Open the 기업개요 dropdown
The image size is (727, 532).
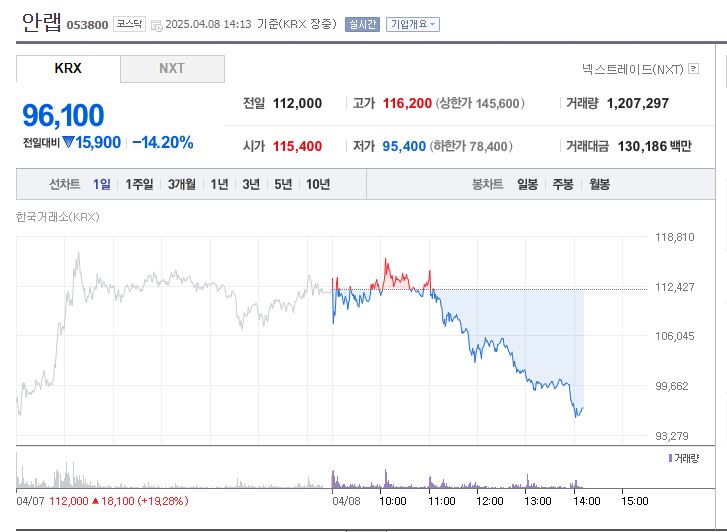pos(412,24)
